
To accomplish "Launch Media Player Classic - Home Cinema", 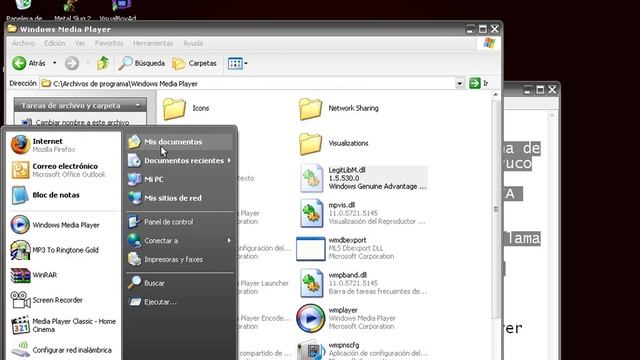I will tap(63, 325).
